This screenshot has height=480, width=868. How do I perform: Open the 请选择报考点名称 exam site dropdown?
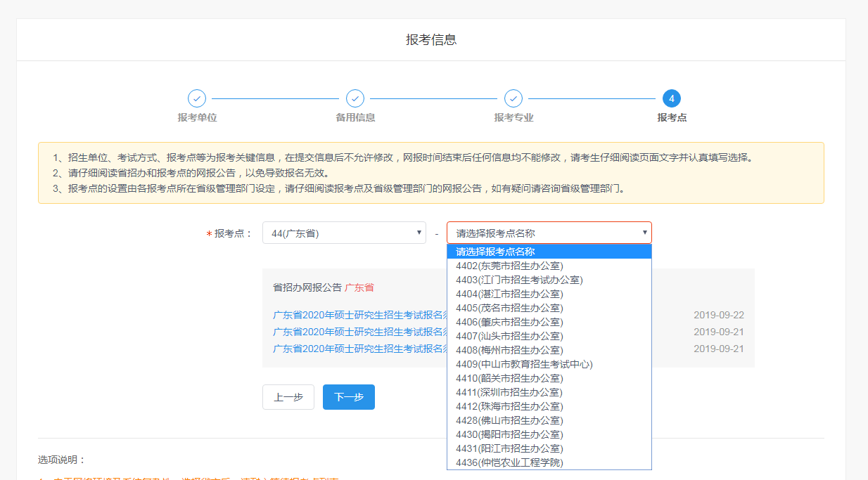tap(549, 233)
